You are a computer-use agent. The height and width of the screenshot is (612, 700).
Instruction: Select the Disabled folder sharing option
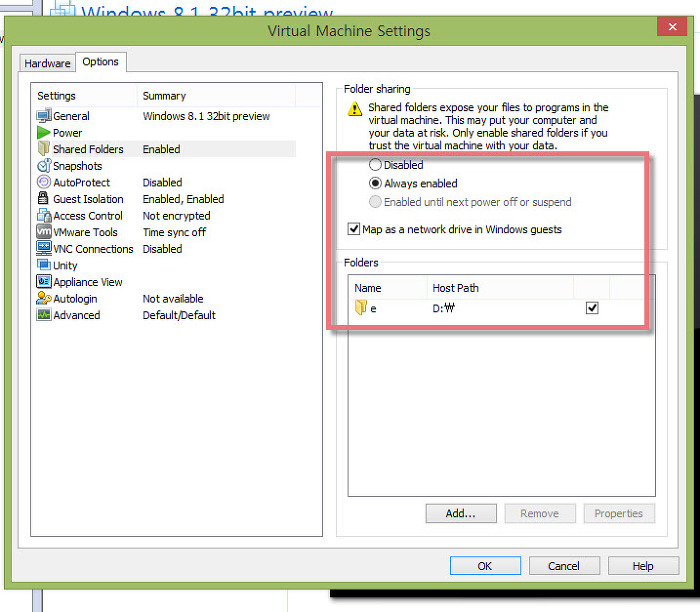tap(376, 165)
